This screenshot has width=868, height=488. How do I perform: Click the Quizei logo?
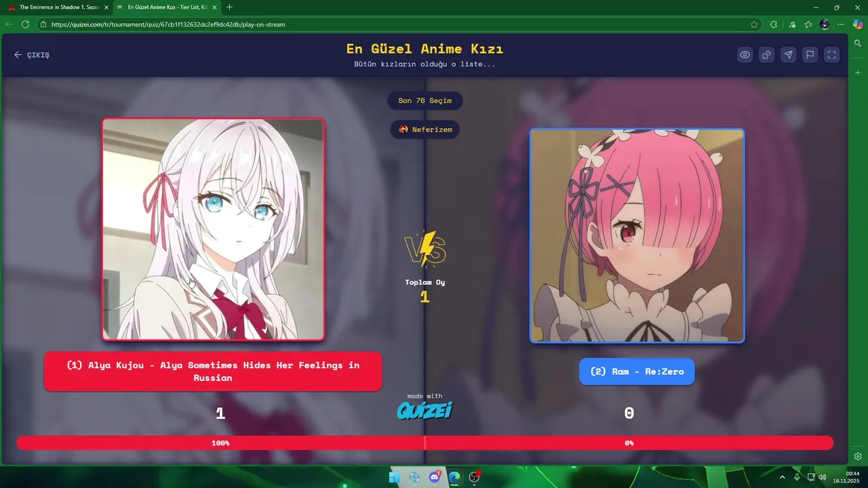425,411
